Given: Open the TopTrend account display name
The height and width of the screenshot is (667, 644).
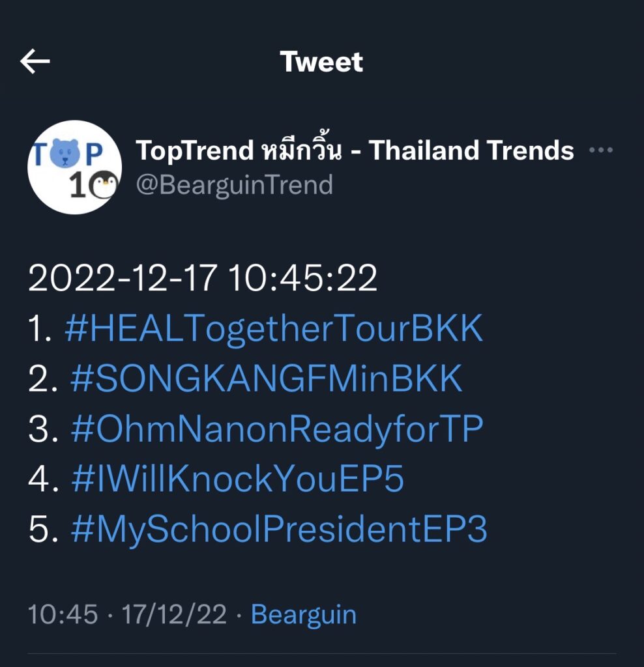Looking at the screenshot, I should tap(194, 151).
